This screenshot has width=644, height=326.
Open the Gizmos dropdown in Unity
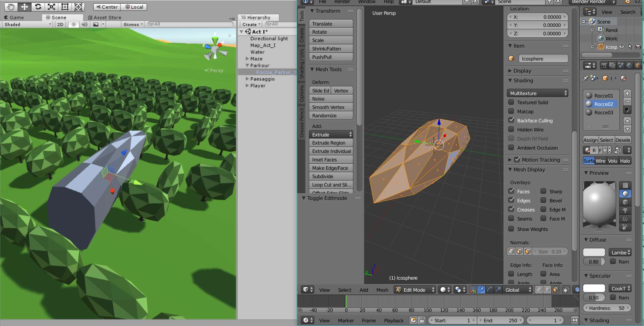pos(133,24)
